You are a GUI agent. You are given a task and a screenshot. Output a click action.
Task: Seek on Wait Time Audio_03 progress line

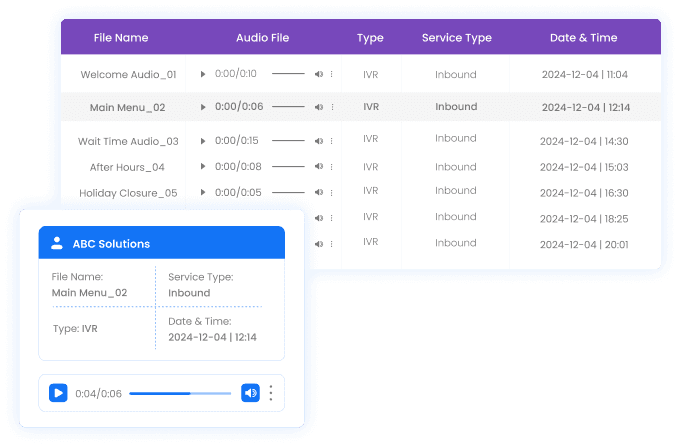(288, 140)
